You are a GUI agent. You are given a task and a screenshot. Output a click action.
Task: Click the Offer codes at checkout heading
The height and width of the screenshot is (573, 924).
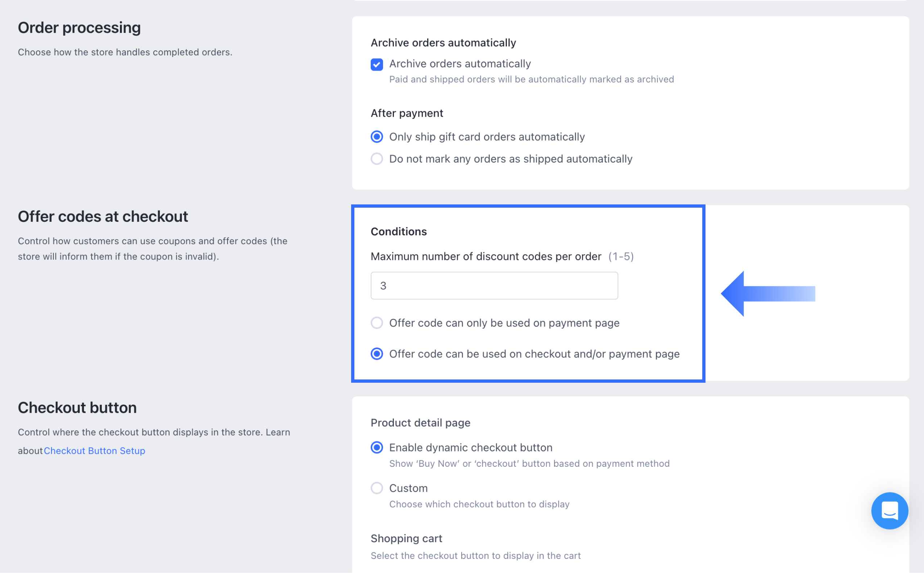(103, 216)
